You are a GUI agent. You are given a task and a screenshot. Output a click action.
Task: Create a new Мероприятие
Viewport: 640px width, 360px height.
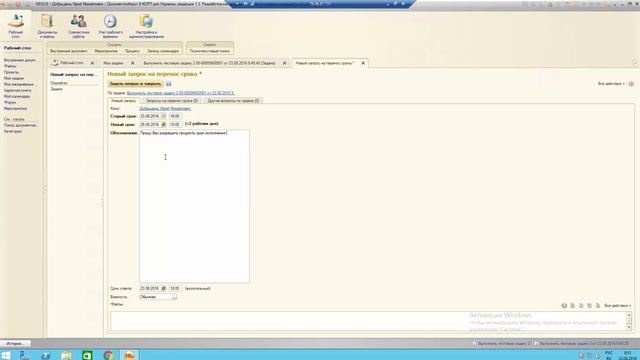pyautogui.click(x=106, y=51)
